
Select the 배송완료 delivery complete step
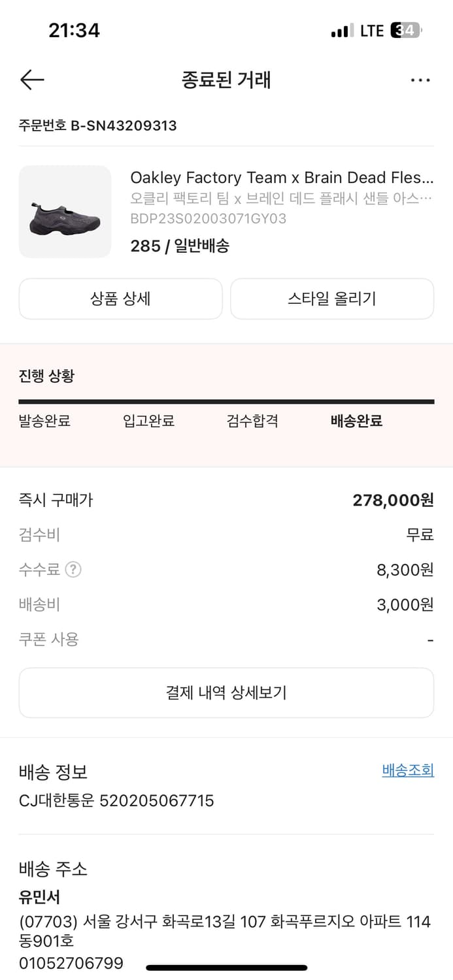[x=355, y=421]
